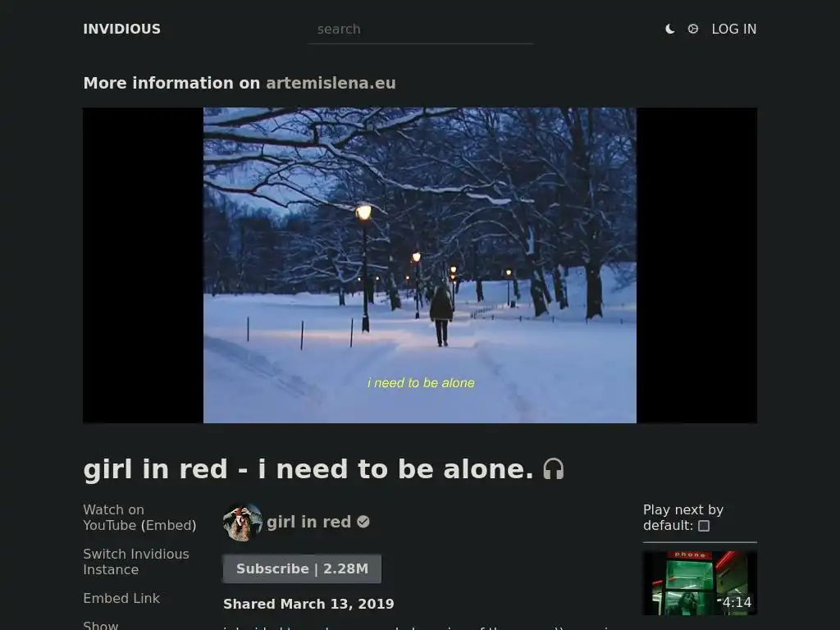This screenshot has height=630, width=840.
Task: Open the recommended video thumbnail 4:14
Action: 700,583
